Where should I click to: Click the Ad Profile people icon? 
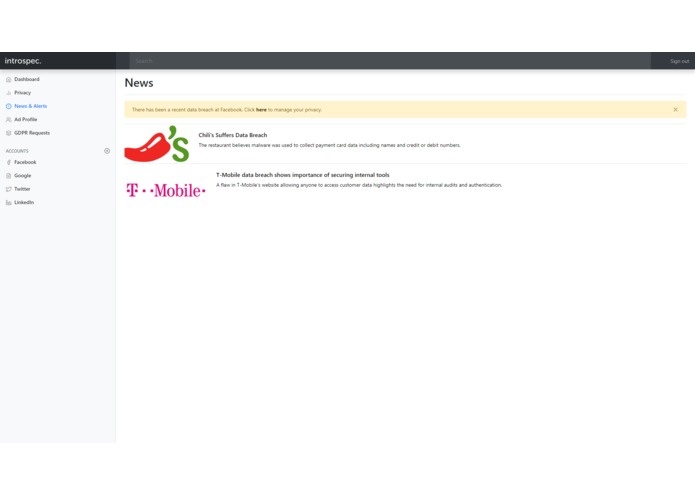click(8, 120)
